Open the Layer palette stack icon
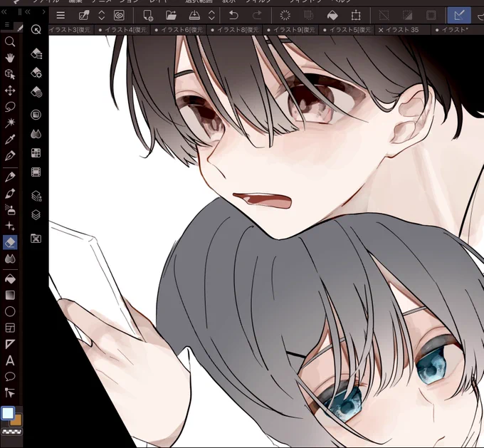Viewport: 484px width, 448px height. tap(36, 214)
